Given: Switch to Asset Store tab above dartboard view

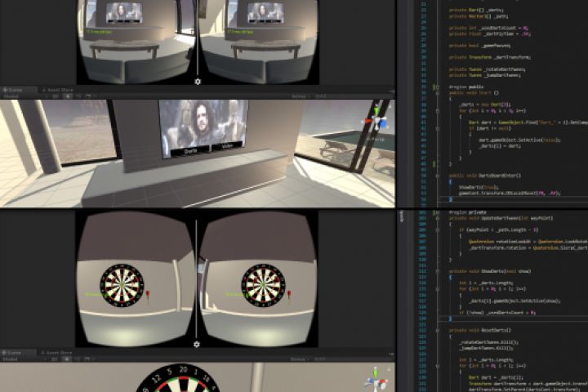Looking at the screenshot, I should (x=56, y=353).
